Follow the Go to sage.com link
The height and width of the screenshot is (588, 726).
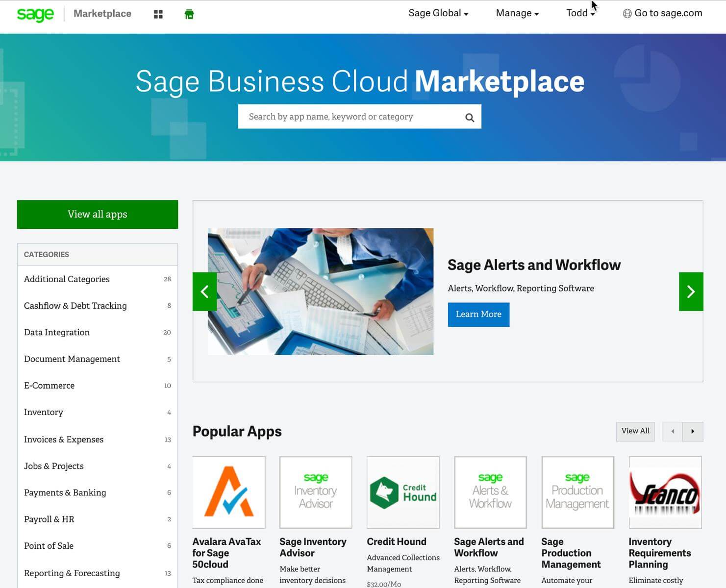tap(662, 13)
